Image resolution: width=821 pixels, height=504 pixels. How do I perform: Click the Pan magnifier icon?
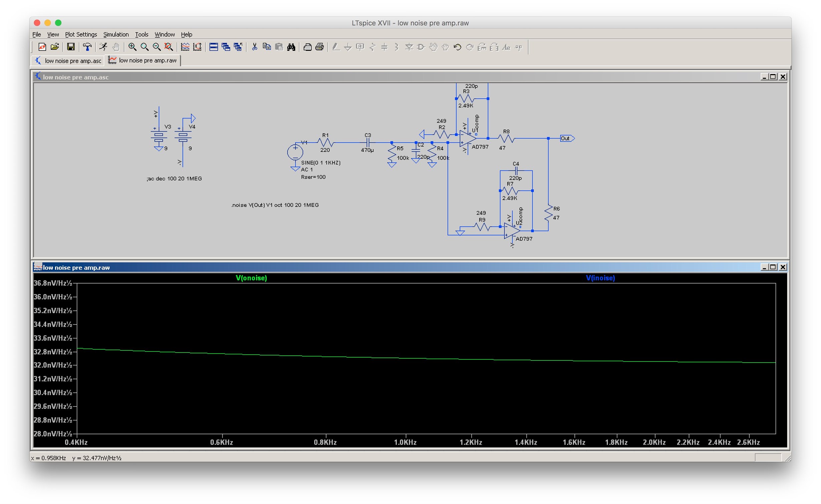point(145,47)
